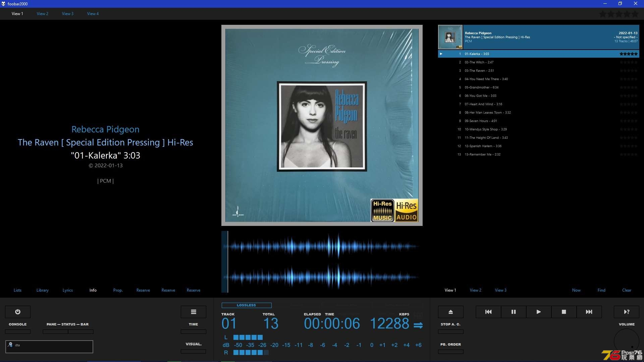Image resolution: width=644 pixels, height=362 pixels.
Task: Select track 10-Wendys Style Shop
Action: (x=539, y=129)
